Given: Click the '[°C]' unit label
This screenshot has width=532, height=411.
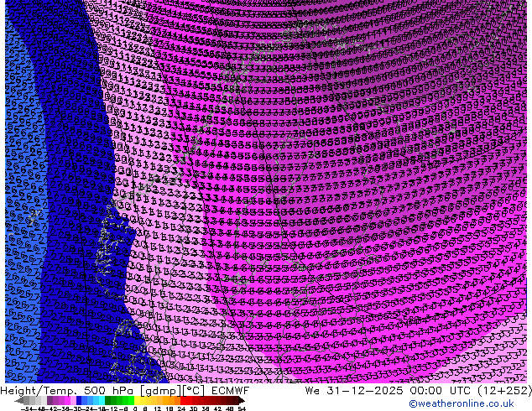Looking at the screenshot, I should (195, 391).
